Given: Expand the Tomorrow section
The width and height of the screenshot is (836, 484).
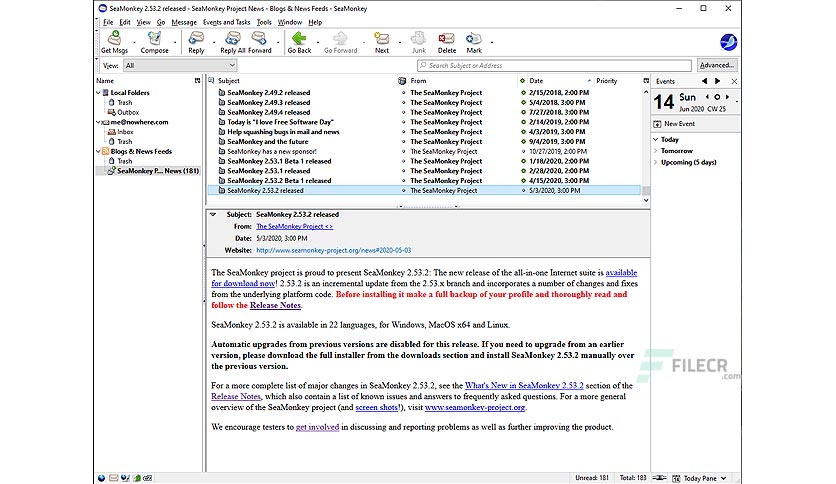Looking at the screenshot, I should [x=656, y=151].
